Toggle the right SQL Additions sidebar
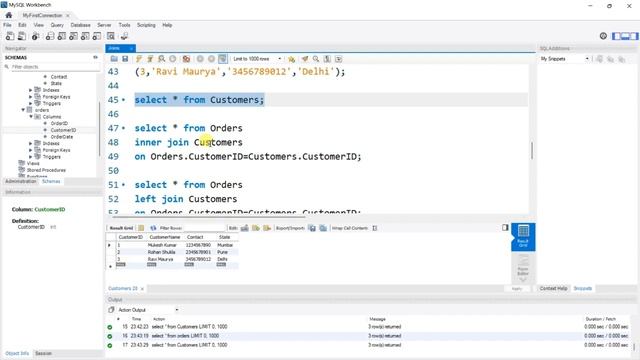Screen dimensions: 640x360 [x=634, y=36]
